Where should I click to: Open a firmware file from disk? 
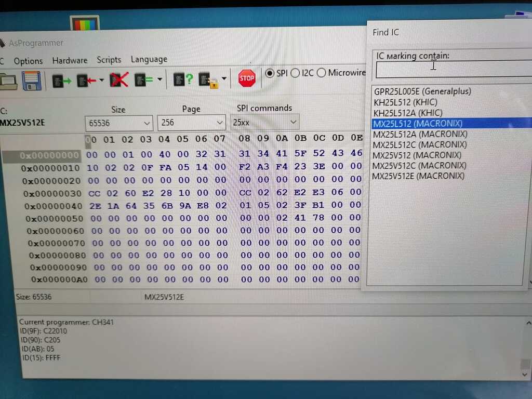point(9,82)
